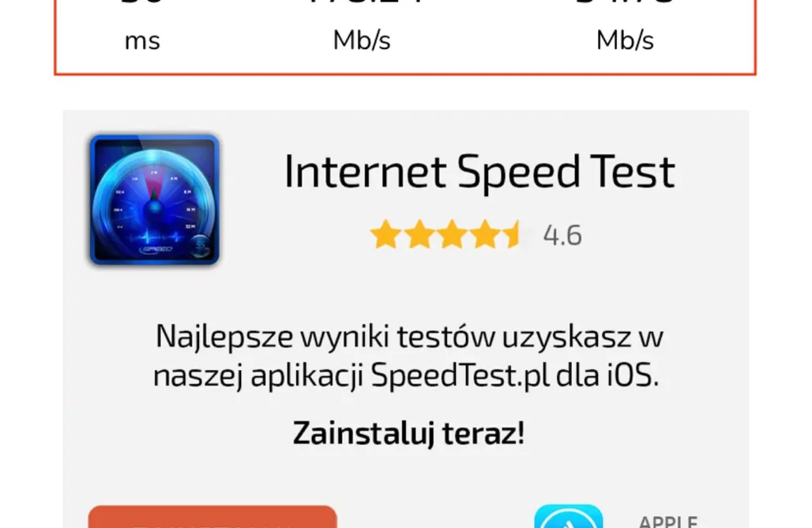812x528 pixels.
Task: Select the ms ping unit label
Action: (x=142, y=40)
